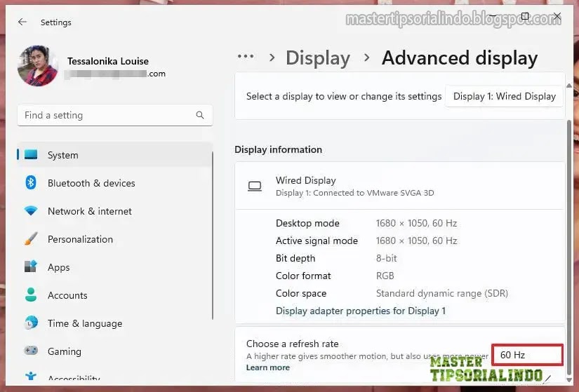Click the Desktop mode value 1680 × 1050, 60 Hz

tap(416, 223)
